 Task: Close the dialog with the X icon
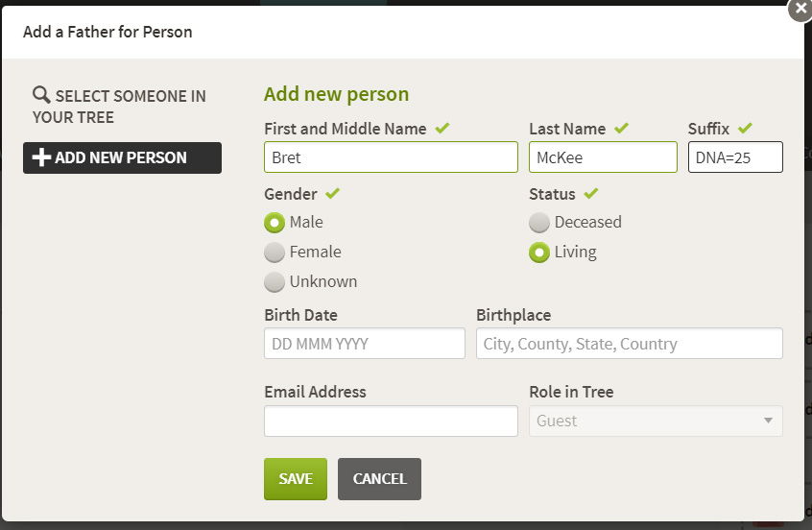(x=800, y=10)
